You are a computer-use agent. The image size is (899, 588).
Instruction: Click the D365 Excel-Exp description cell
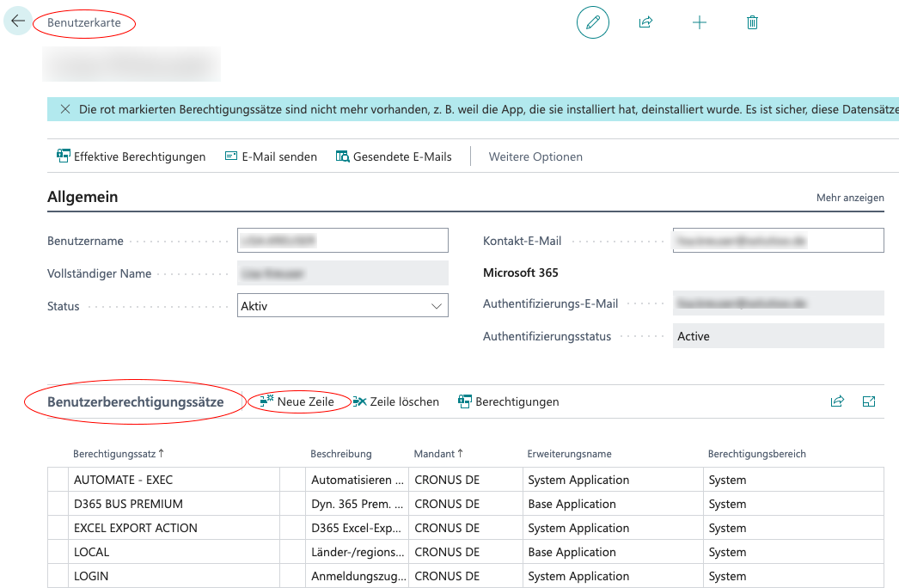point(358,528)
